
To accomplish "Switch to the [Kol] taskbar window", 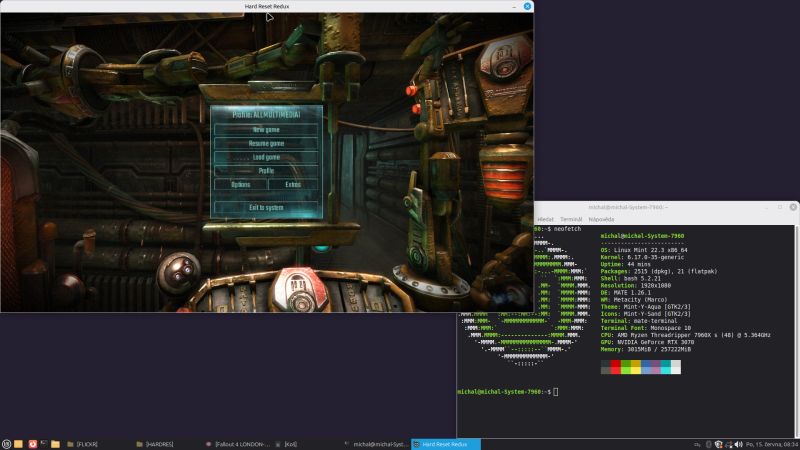I will pyautogui.click(x=307, y=444).
